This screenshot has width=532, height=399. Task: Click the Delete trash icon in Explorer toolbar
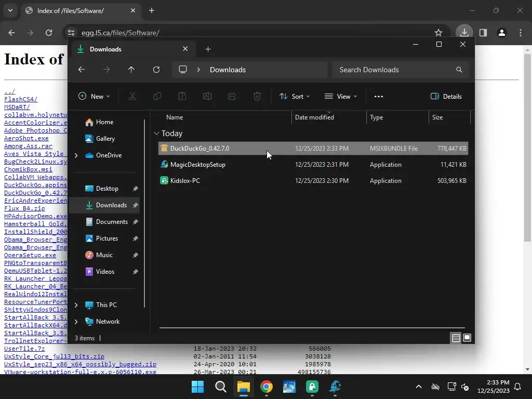pyautogui.click(x=257, y=96)
